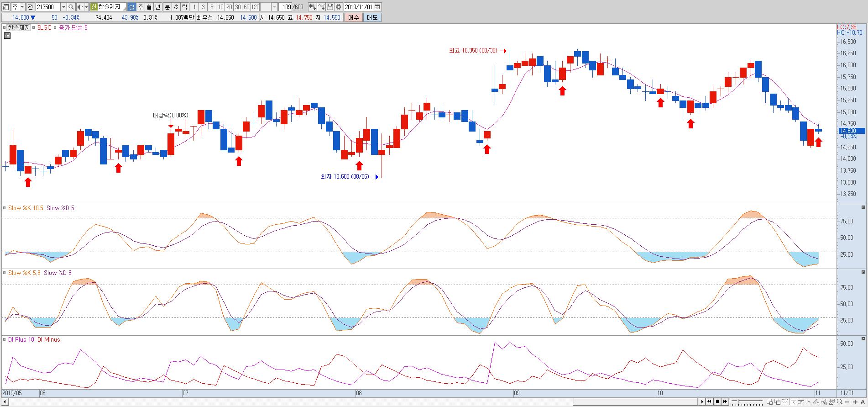Click the 매수 buy button
The image size is (868, 407).
[x=353, y=17]
